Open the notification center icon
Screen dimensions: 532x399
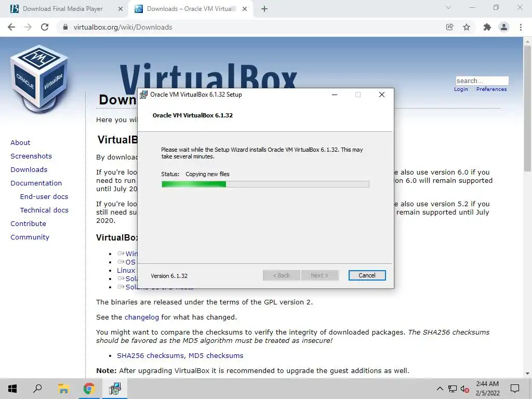[x=515, y=389]
